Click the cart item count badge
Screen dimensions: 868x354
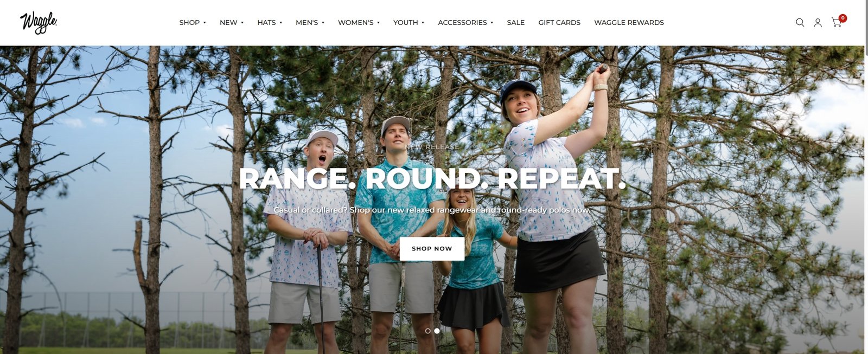843,18
